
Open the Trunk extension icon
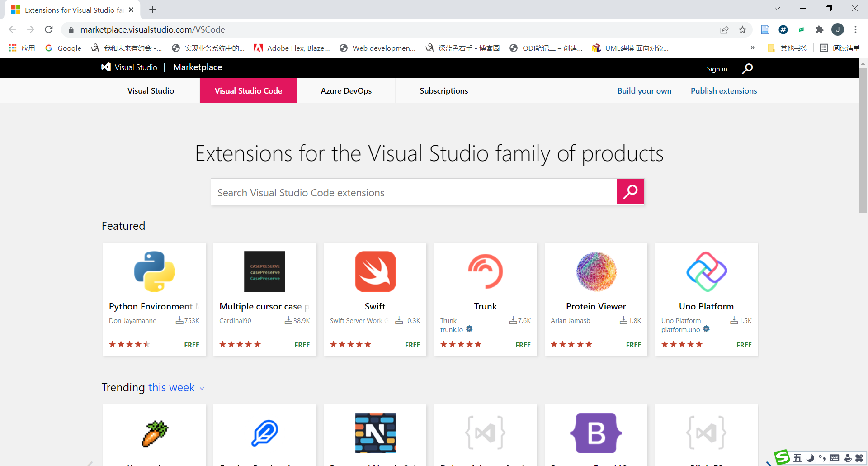coord(486,271)
